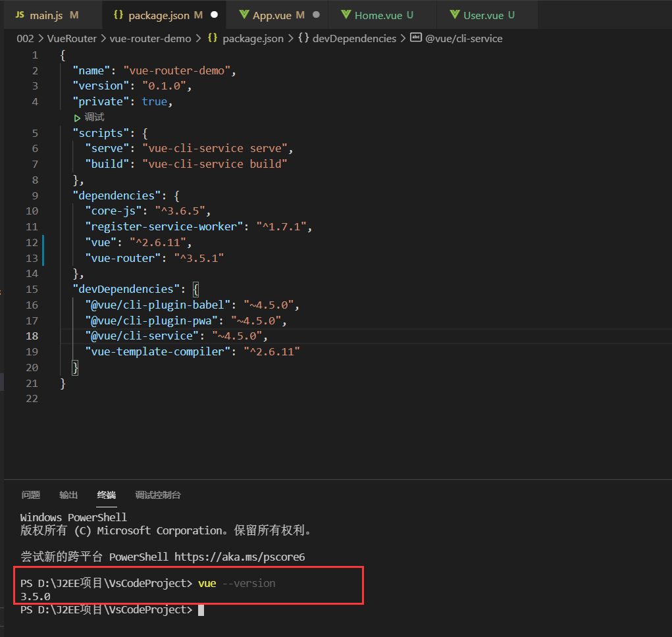672x637 pixels.
Task: Click the 调试 code lens link
Action: coord(94,117)
